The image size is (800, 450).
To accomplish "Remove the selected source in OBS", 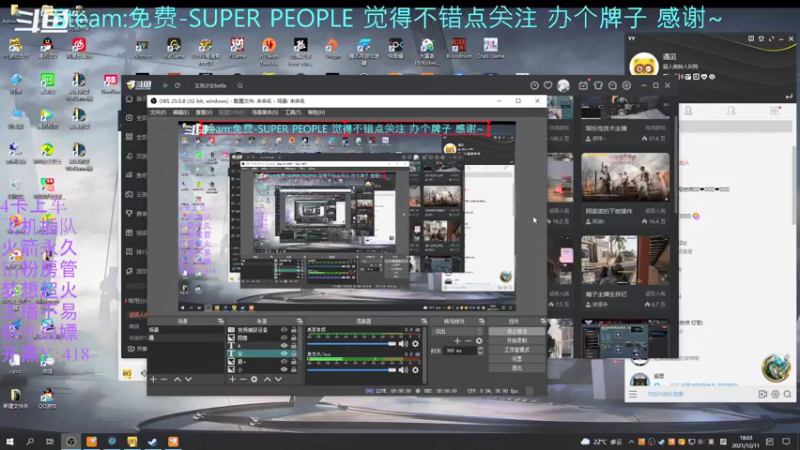I will click(243, 380).
